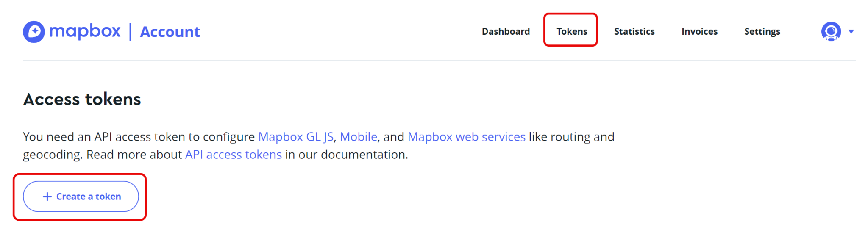Navigate to Invoices
This screenshot has height=227, width=868.
(699, 32)
